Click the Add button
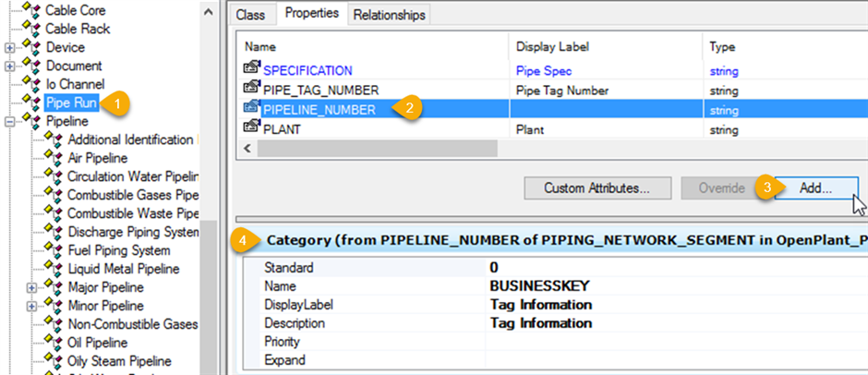This screenshot has width=868, height=375. [815, 187]
